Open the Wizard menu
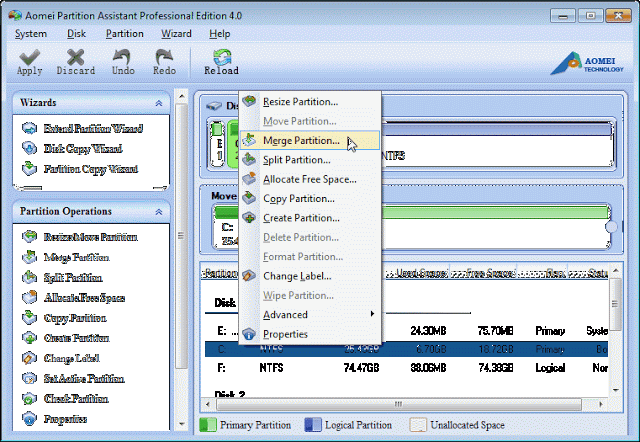This screenshot has width=640, height=442. point(176,34)
